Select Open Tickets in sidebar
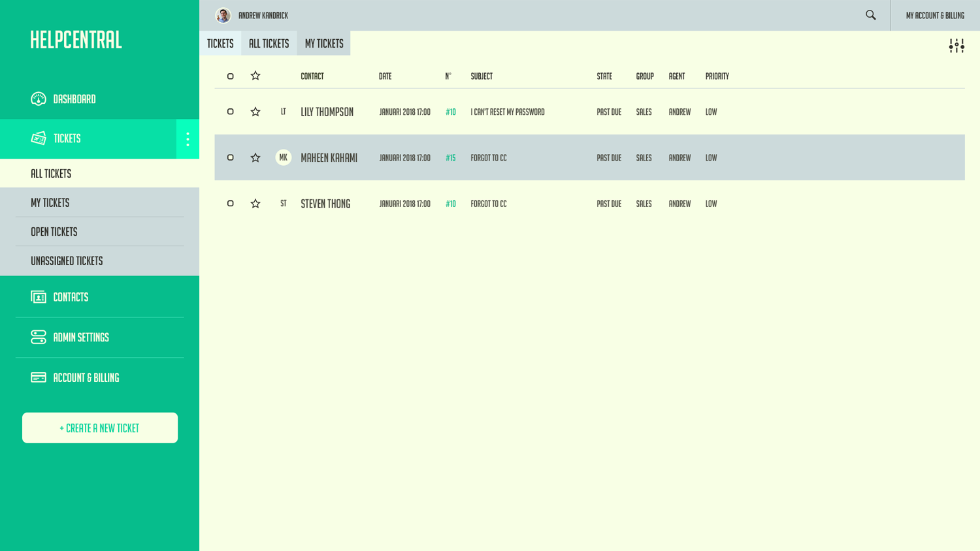The width and height of the screenshot is (980, 551). click(99, 232)
